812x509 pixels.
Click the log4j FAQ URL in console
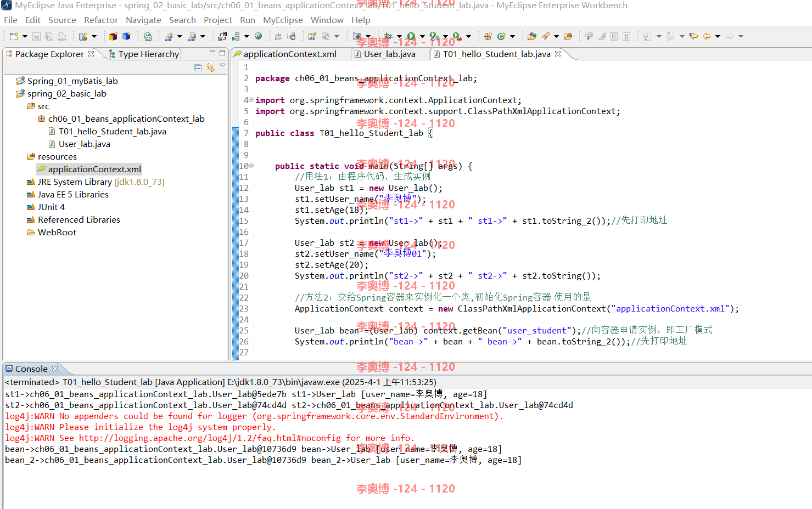(210, 438)
